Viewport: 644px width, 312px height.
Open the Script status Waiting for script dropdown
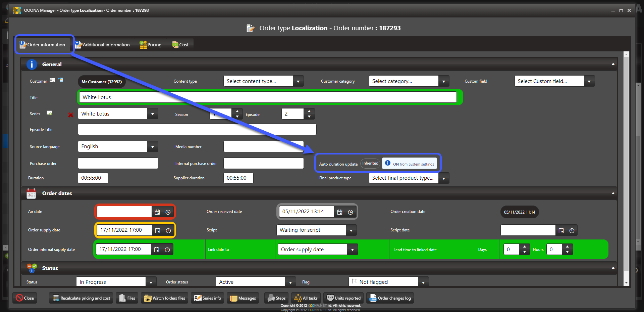coord(351,230)
